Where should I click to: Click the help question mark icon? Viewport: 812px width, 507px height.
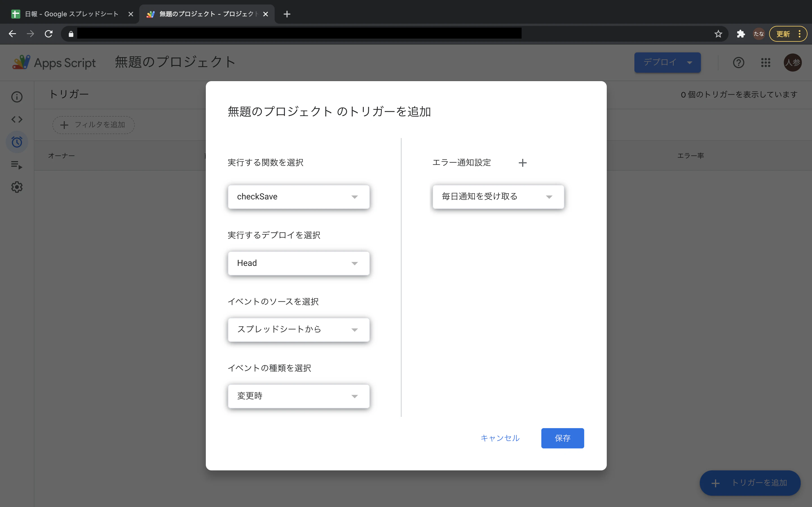(x=738, y=62)
